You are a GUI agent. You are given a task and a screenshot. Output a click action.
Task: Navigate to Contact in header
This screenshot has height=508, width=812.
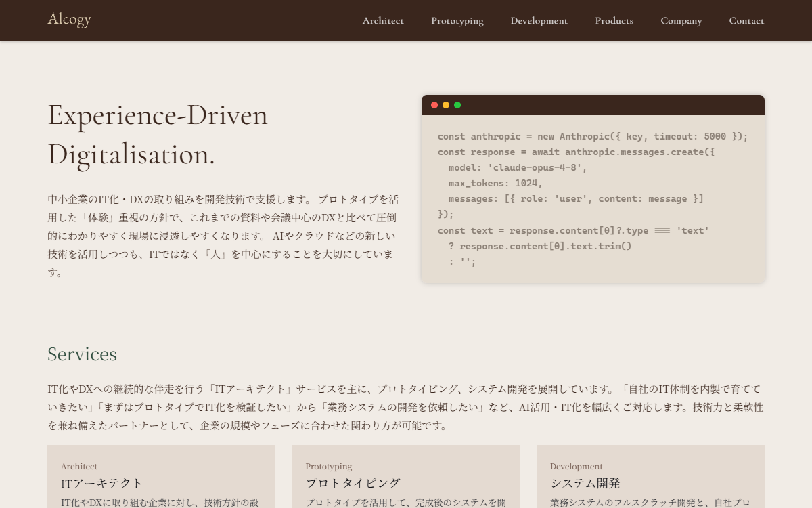coord(746,20)
